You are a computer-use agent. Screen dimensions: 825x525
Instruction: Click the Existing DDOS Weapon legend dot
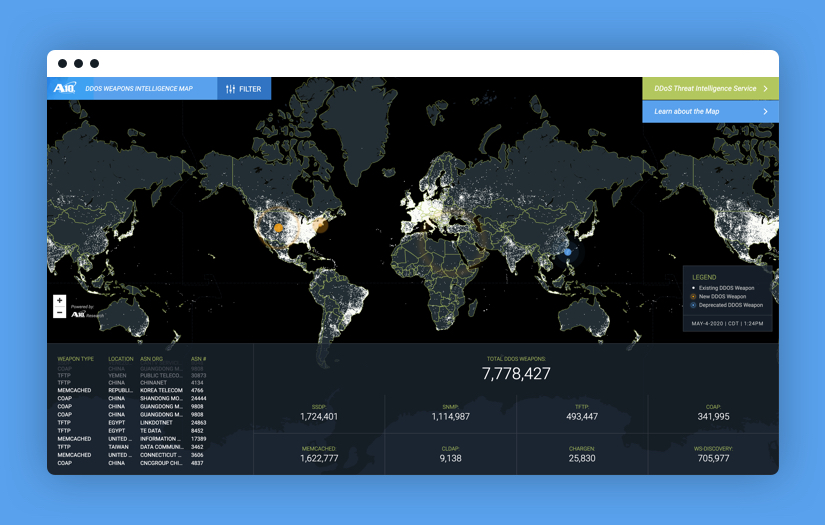tap(693, 288)
